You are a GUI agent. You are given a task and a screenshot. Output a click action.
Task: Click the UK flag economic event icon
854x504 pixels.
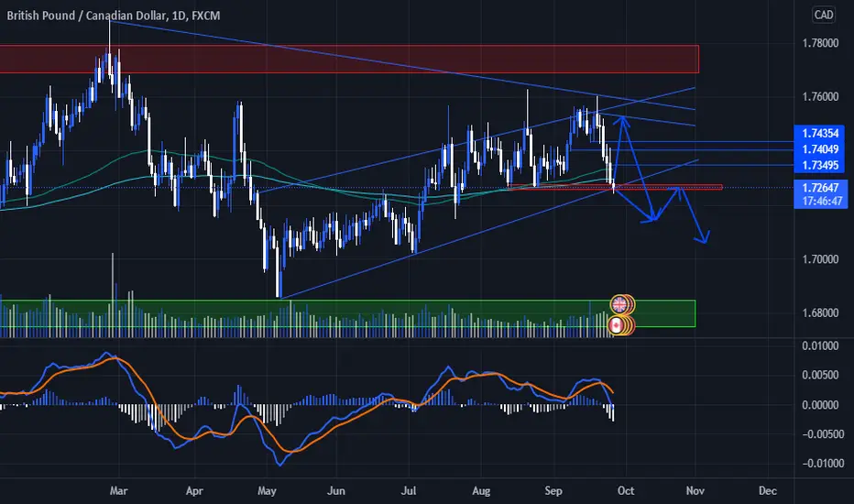pos(620,304)
